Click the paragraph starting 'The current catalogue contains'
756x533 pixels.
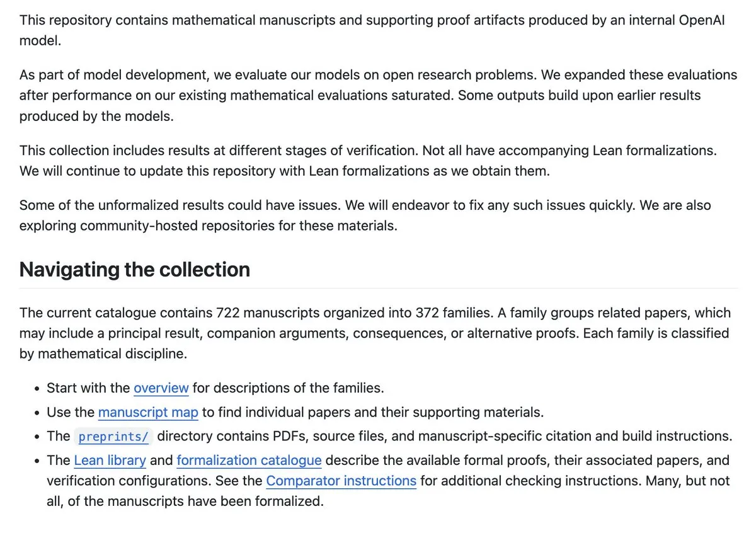coord(375,333)
